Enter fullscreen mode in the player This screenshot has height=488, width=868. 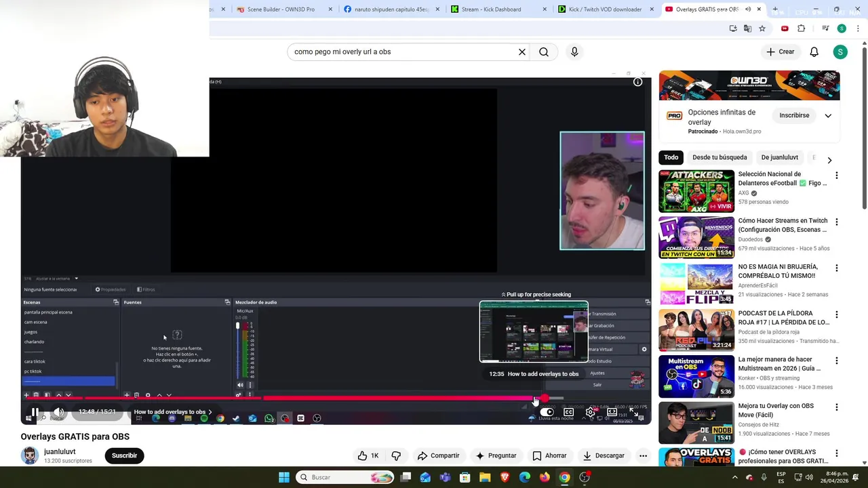(633, 412)
